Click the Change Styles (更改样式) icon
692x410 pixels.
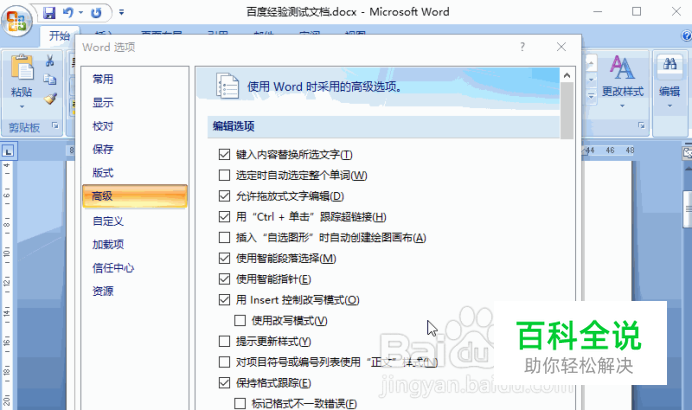click(622, 68)
